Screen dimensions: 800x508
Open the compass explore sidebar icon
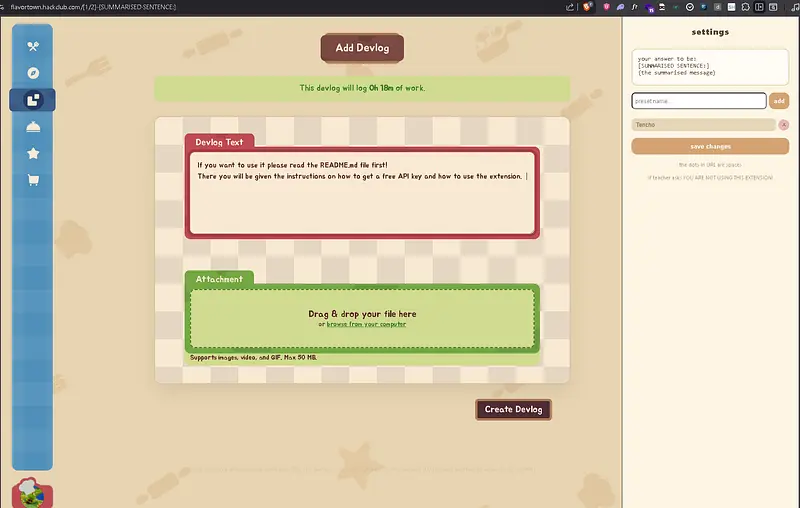(33, 73)
